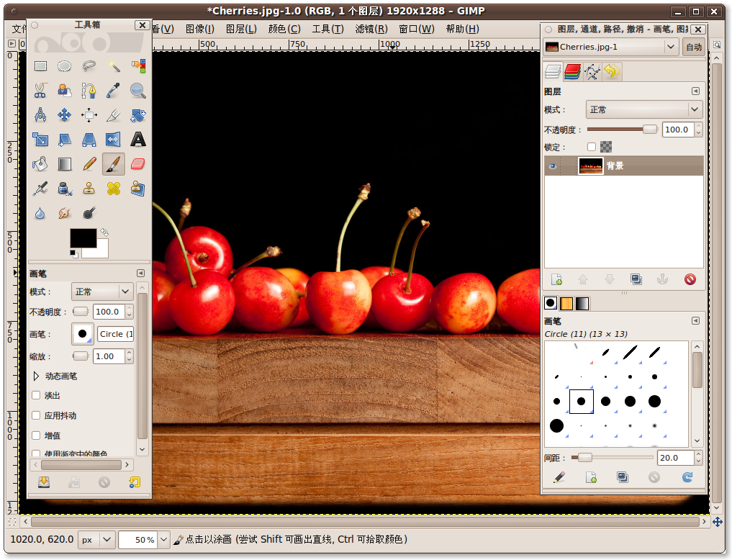Activate the Bucket Fill tool
This screenshot has width=732, height=560.
pos(40,164)
